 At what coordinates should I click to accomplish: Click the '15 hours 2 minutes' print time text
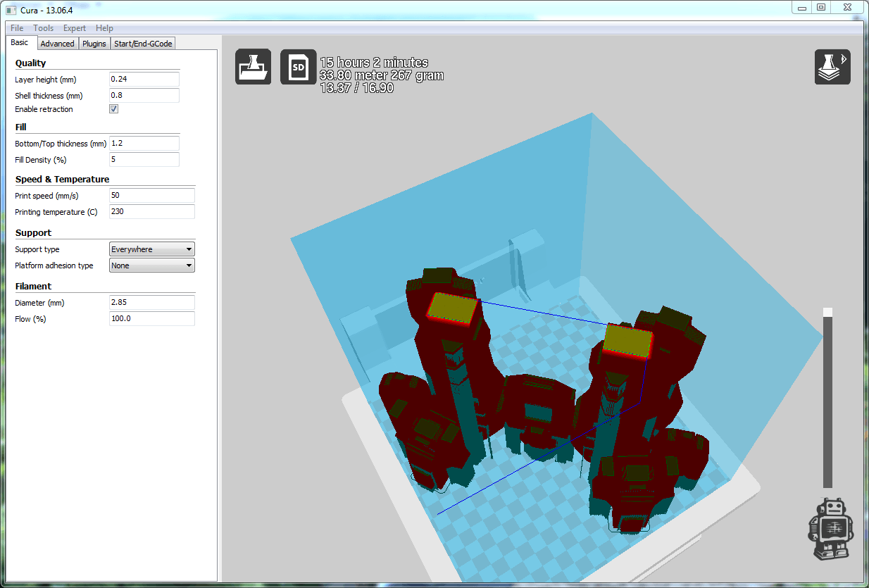click(x=374, y=63)
